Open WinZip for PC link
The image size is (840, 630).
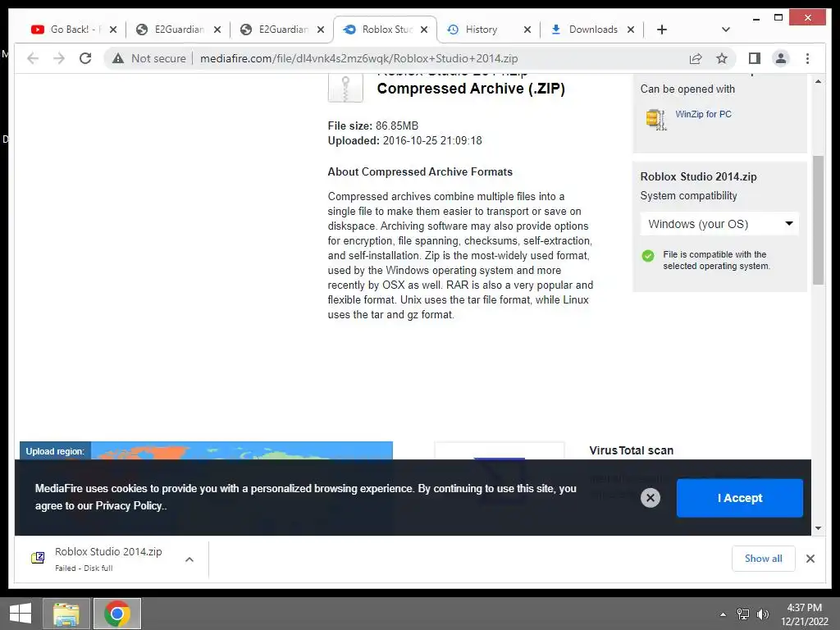coord(703,114)
